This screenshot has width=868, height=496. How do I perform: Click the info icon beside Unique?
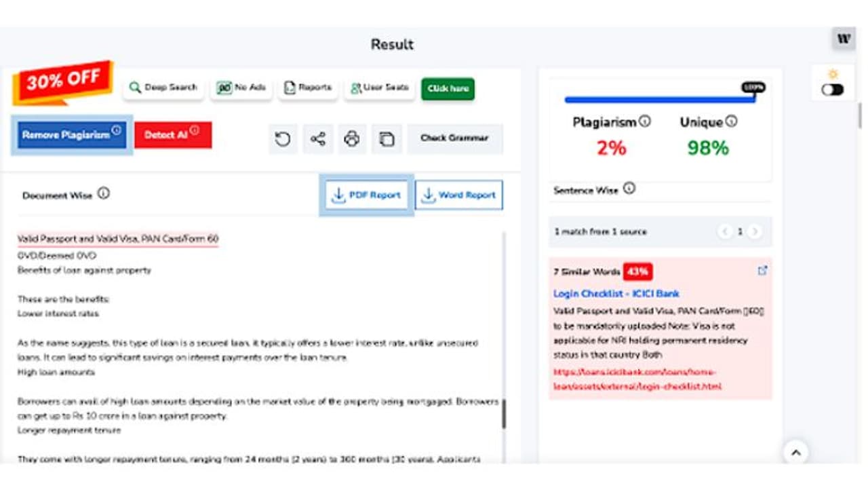[x=731, y=121]
